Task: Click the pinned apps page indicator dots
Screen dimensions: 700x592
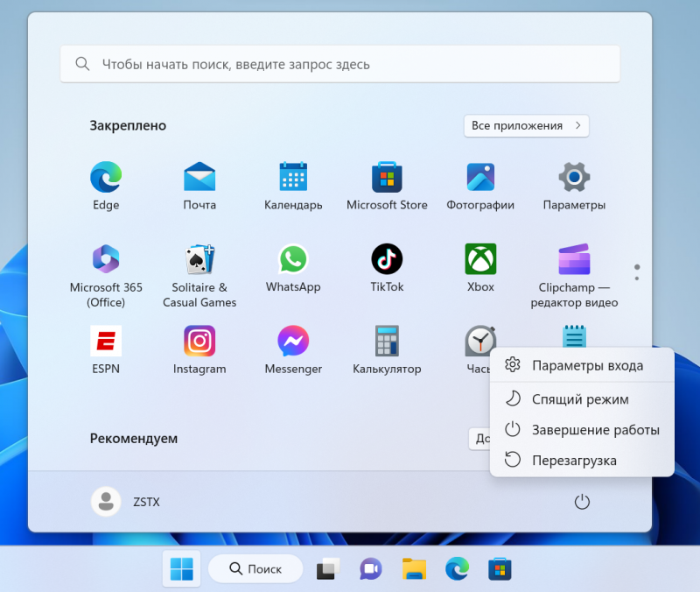Action: tap(637, 272)
